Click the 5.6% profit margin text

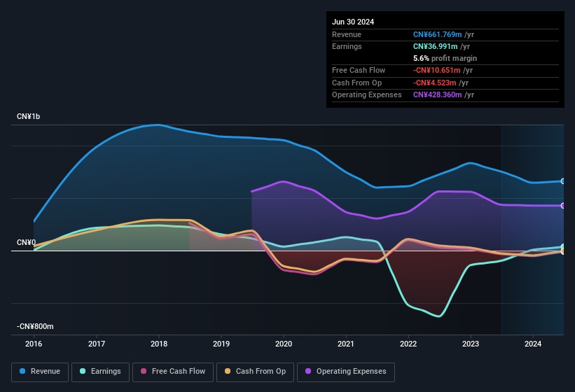tap(445, 58)
